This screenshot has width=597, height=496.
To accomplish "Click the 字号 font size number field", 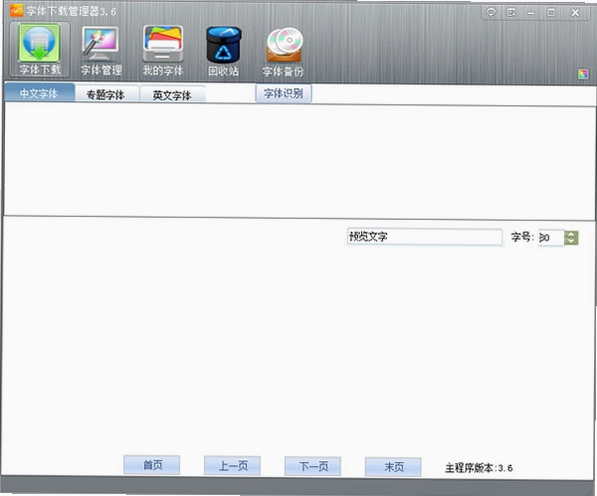I will click(x=551, y=238).
